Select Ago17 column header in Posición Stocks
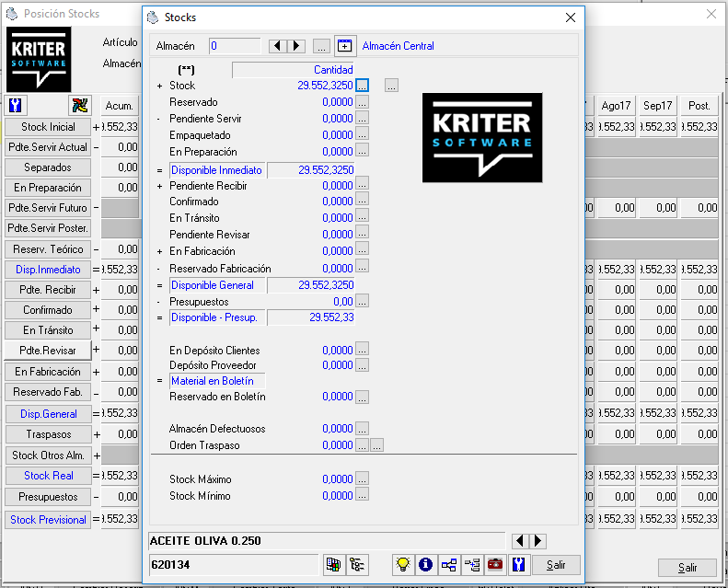This screenshot has height=588, width=728. click(x=616, y=106)
